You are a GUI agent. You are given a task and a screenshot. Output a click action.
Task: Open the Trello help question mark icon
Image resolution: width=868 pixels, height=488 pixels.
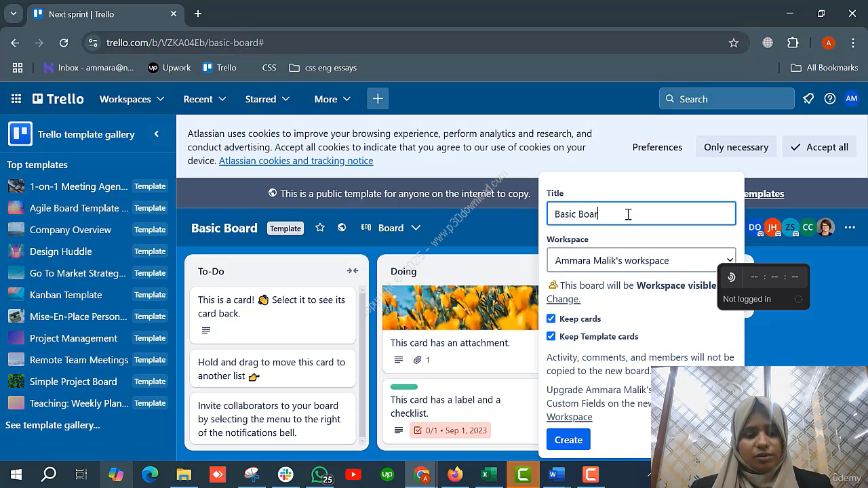click(830, 99)
